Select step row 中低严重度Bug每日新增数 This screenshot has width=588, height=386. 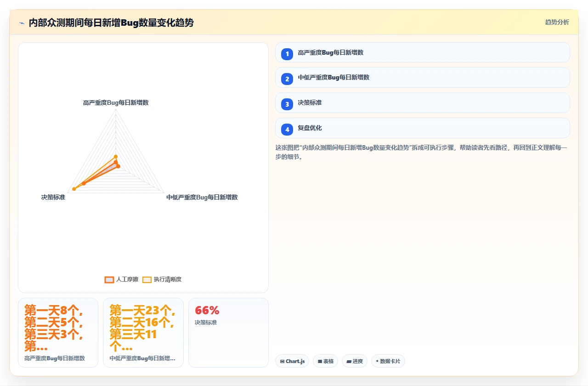[422, 78]
